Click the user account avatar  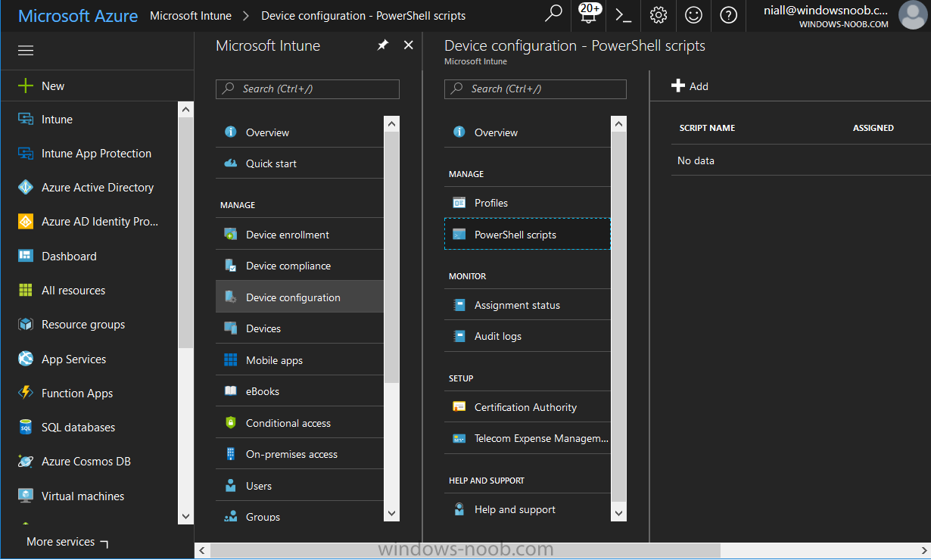912,14
